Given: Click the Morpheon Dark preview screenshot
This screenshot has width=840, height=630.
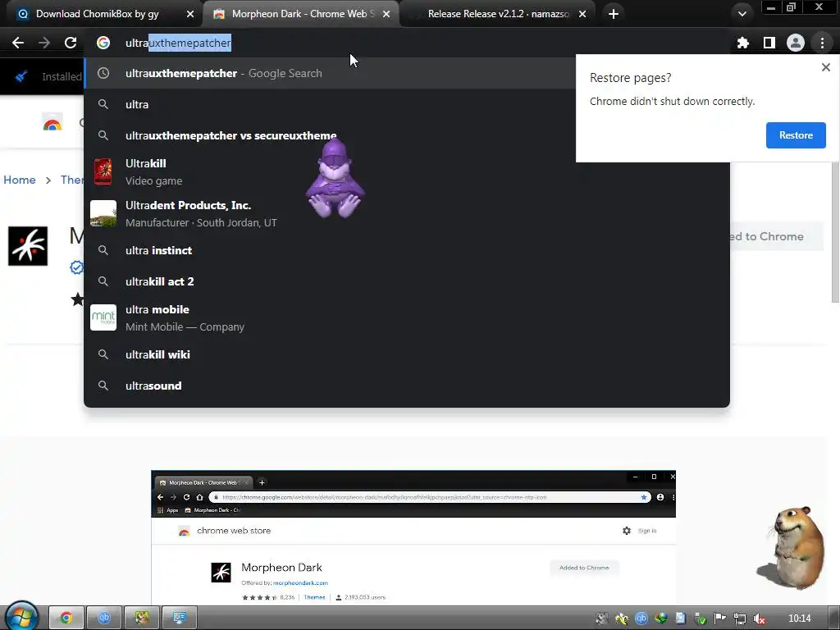Looking at the screenshot, I should [x=413, y=538].
